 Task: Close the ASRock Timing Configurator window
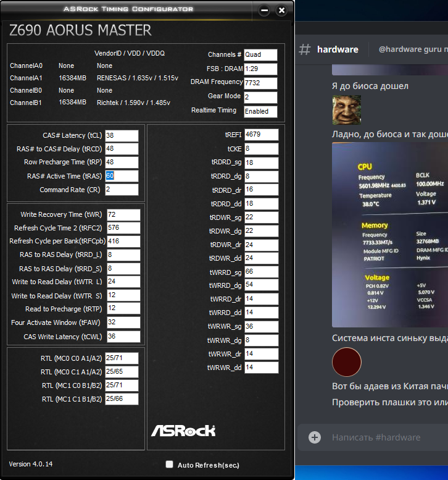click(x=281, y=11)
